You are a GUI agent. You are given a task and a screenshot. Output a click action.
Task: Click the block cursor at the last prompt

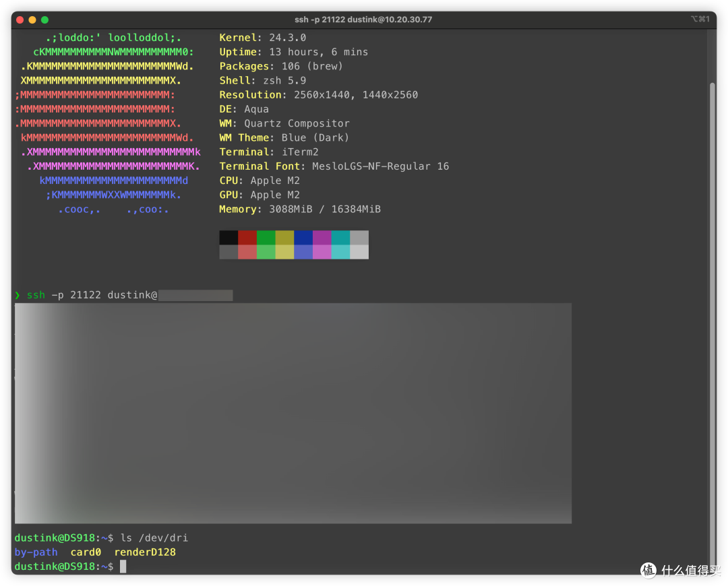pyautogui.click(x=123, y=566)
